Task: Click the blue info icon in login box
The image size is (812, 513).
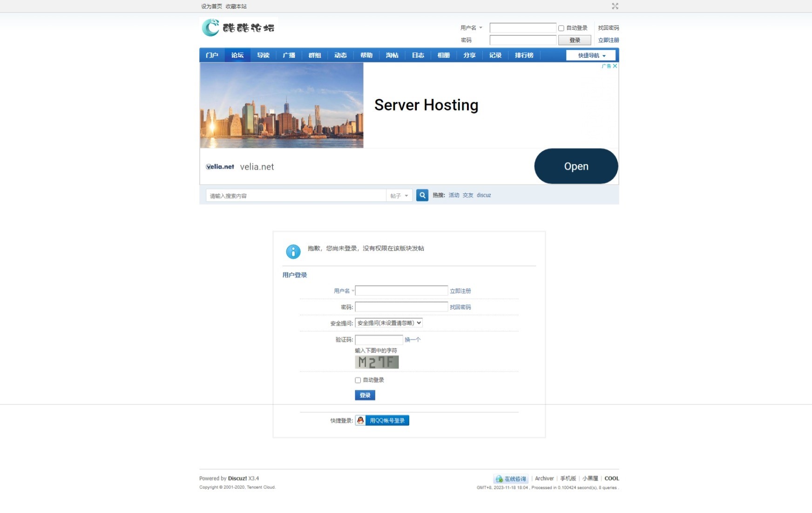Action: coord(293,252)
